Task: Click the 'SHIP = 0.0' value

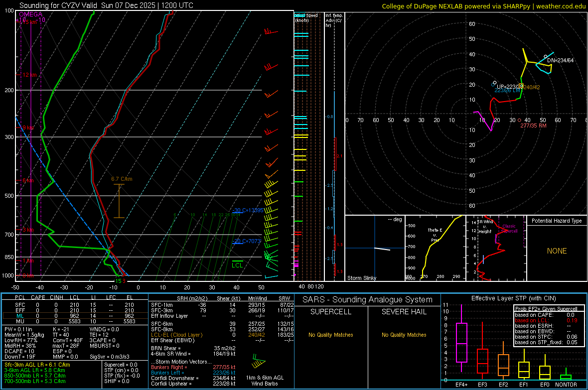Action: (117, 381)
